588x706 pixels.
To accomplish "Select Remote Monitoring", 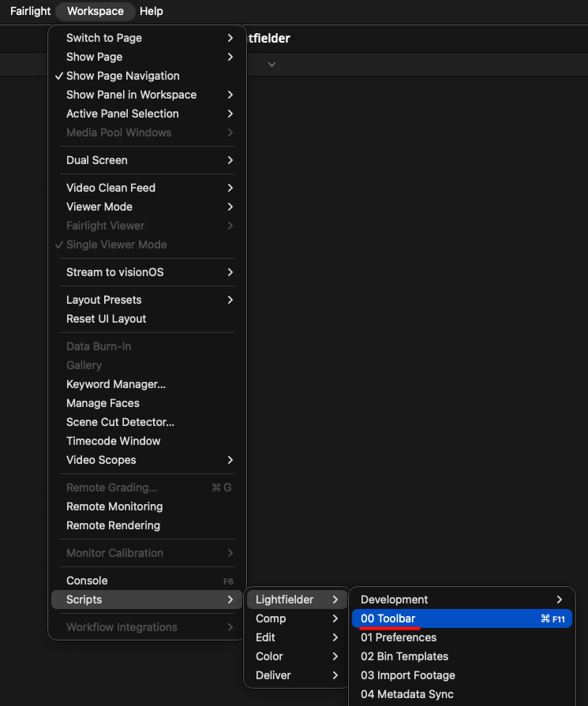I will pos(147,506).
